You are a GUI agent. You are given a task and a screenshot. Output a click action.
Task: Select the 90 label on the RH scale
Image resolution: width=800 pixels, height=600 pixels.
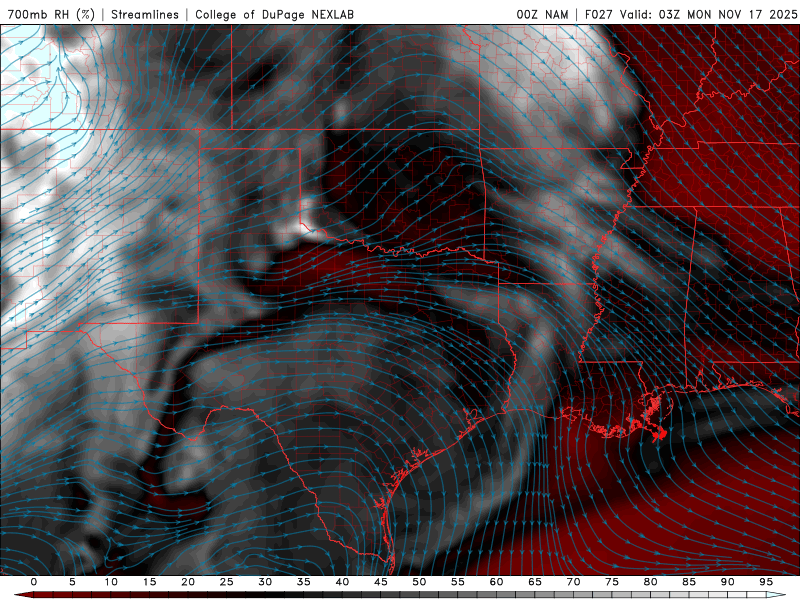click(x=727, y=582)
